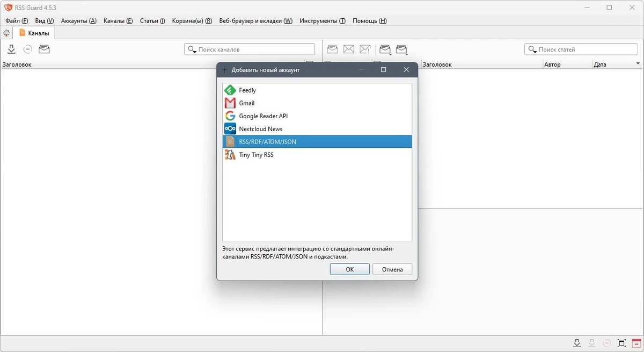Toggle fullscreen mode from status bar
This screenshot has height=352, width=644.
pos(622,343)
